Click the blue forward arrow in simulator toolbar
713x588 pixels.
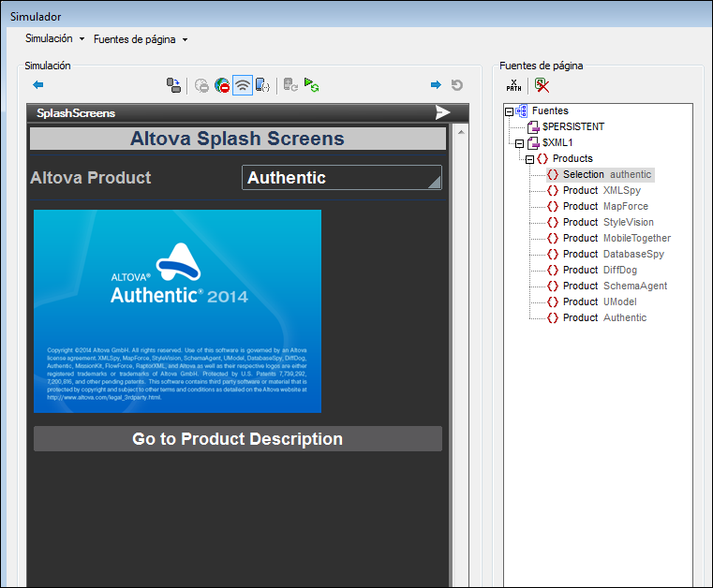click(x=436, y=85)
